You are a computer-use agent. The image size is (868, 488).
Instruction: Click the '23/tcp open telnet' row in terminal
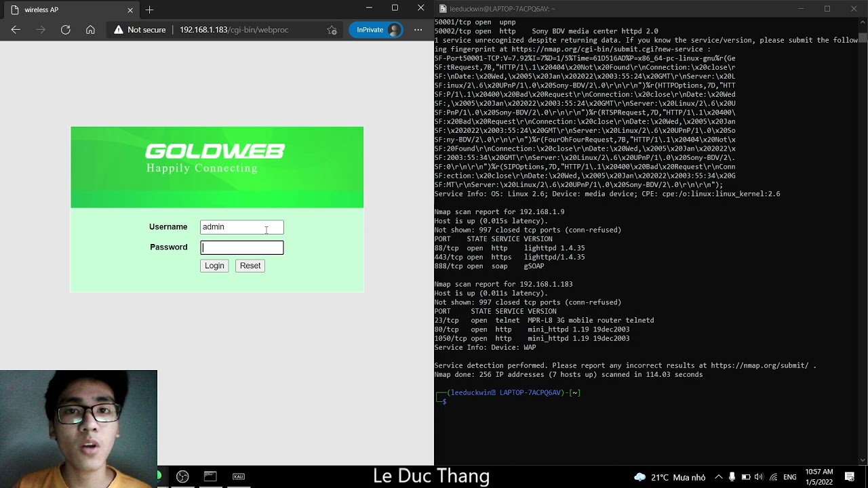click(x=544, y=320)
